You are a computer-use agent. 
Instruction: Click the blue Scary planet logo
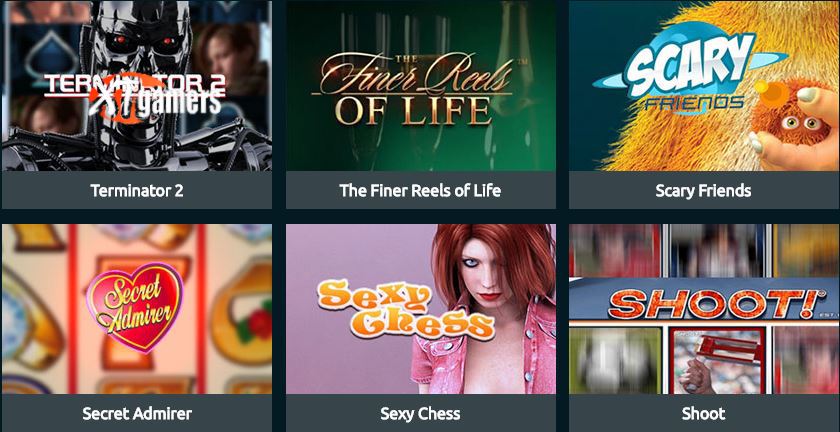click(x=691, y=66)
